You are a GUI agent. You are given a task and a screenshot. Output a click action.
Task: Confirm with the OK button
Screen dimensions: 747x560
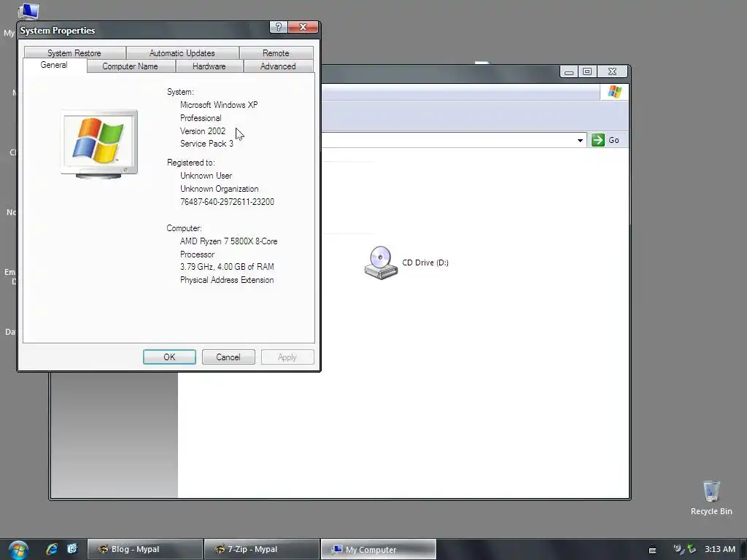coord(169,357)
